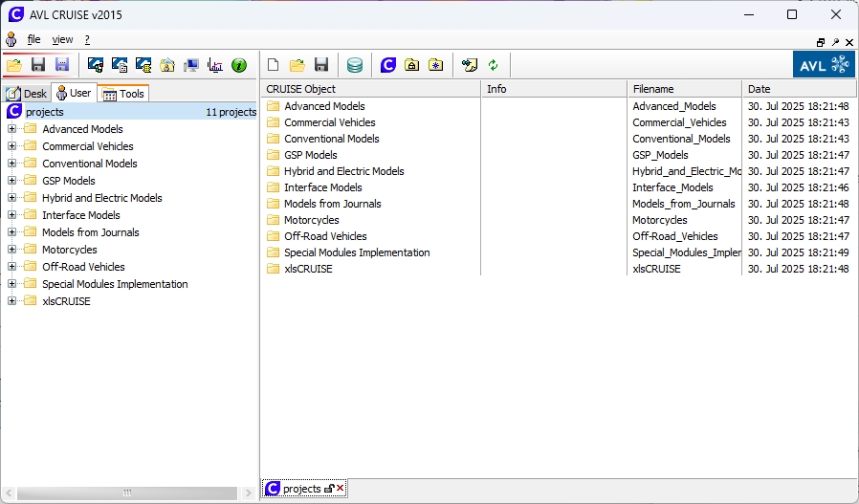Switch to the Tools tab

point(123,94)
